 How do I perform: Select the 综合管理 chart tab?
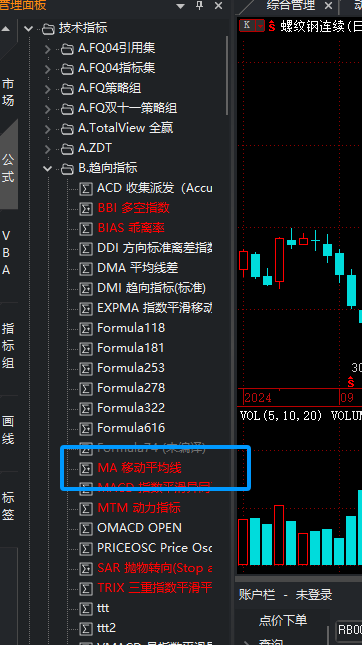(290, 6)
